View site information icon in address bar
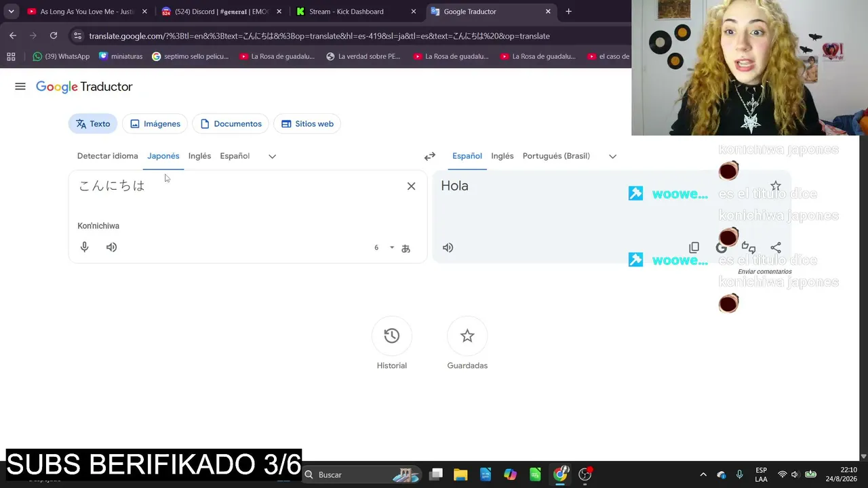 (77, 36)
